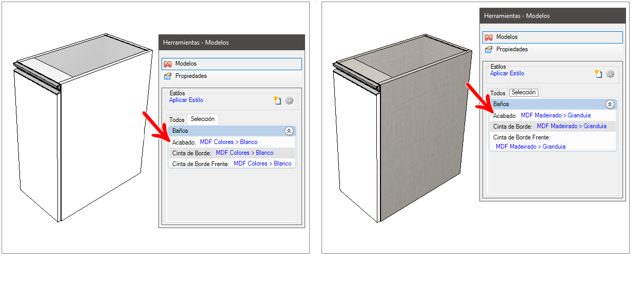
Task: Click Cinta de Borde Frente Blanco value
Action: click(262, 163)
